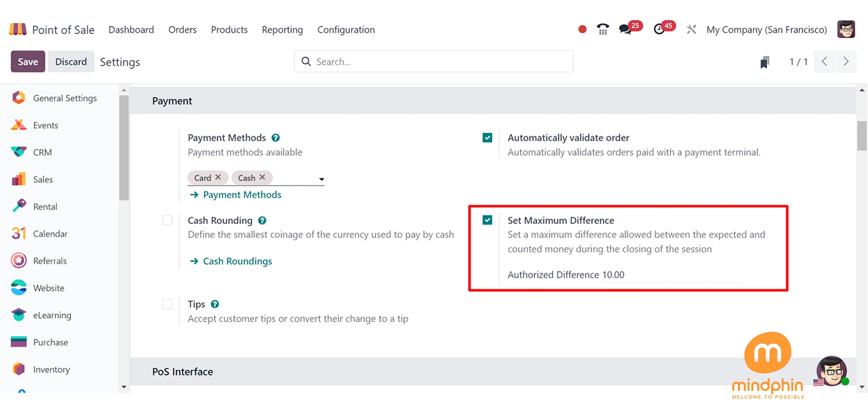Expand the Payment Methods dropdown arrow
Screen dimensions: 868x407
pyautogui.click(x=322, y=179)
